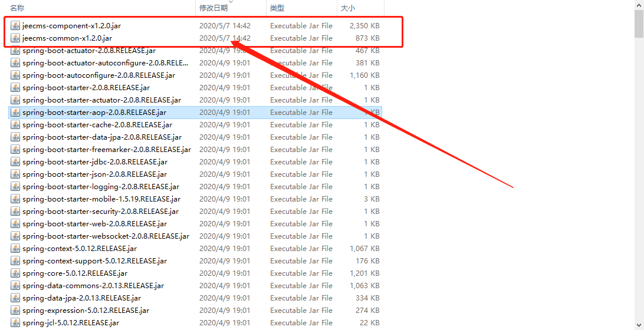Viewport: 644px width, 330px height.
Task: Click jar icon of jeecms-component-x1.2.0.jar
Action: click(15, 26)
